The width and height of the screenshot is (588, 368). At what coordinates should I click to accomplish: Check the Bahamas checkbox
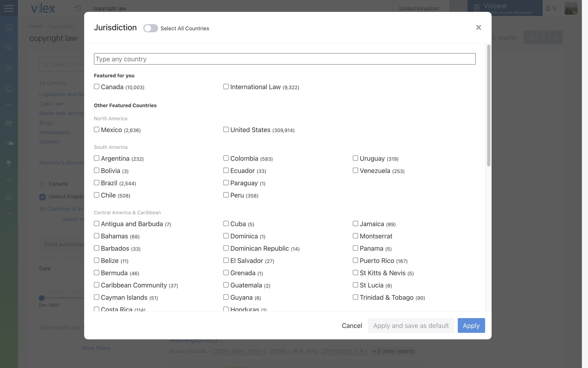tap(96, 236)
